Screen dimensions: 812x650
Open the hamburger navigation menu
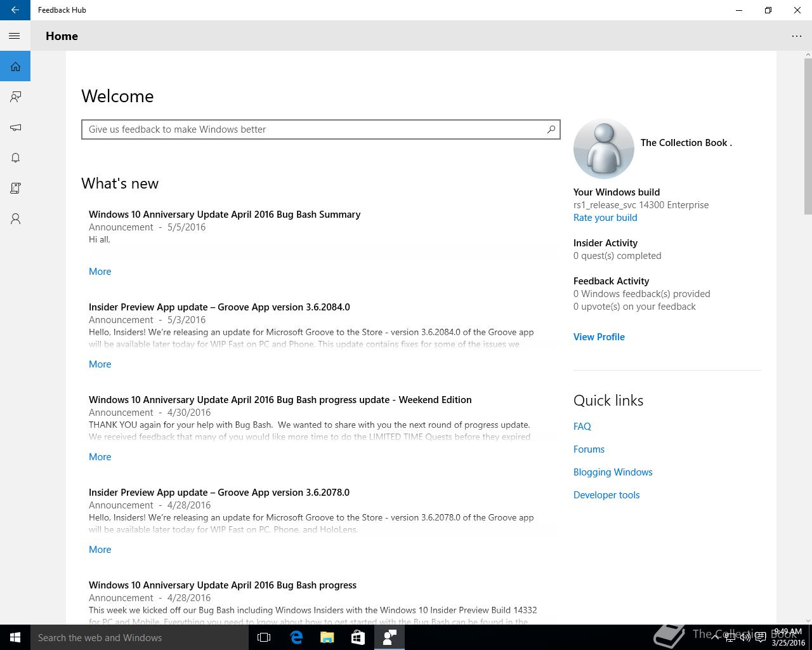tap(15, 36)
